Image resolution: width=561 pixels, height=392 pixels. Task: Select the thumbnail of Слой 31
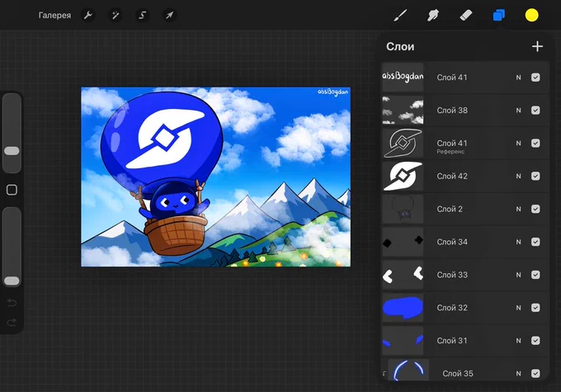tap(403, 341)
